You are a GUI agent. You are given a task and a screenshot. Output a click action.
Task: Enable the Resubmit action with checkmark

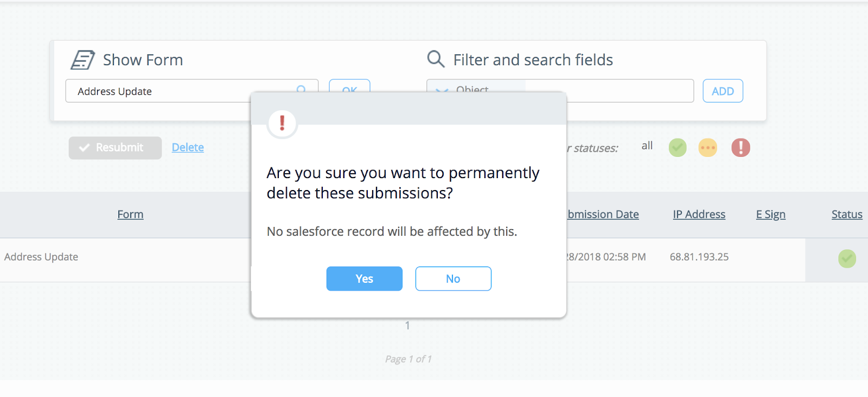114,147
